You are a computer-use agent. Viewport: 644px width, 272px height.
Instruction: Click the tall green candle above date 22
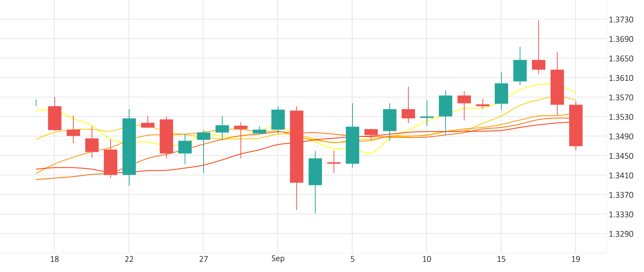129,146
